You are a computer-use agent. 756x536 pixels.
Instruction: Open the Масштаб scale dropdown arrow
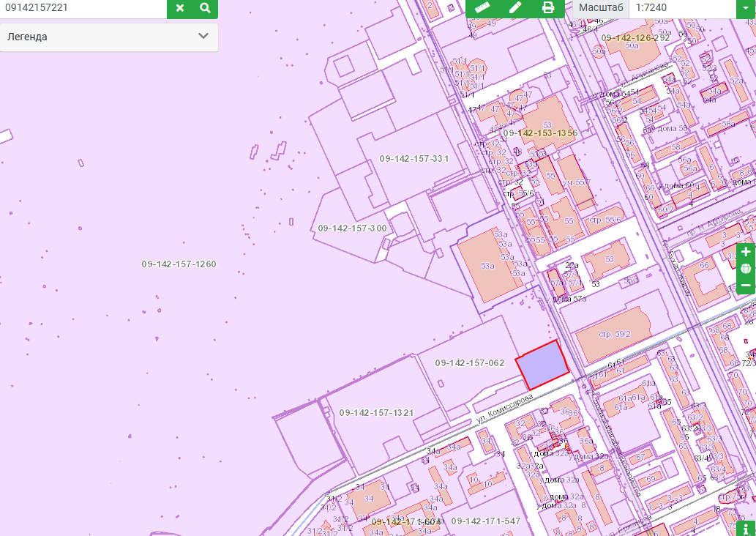click(745, 8)
